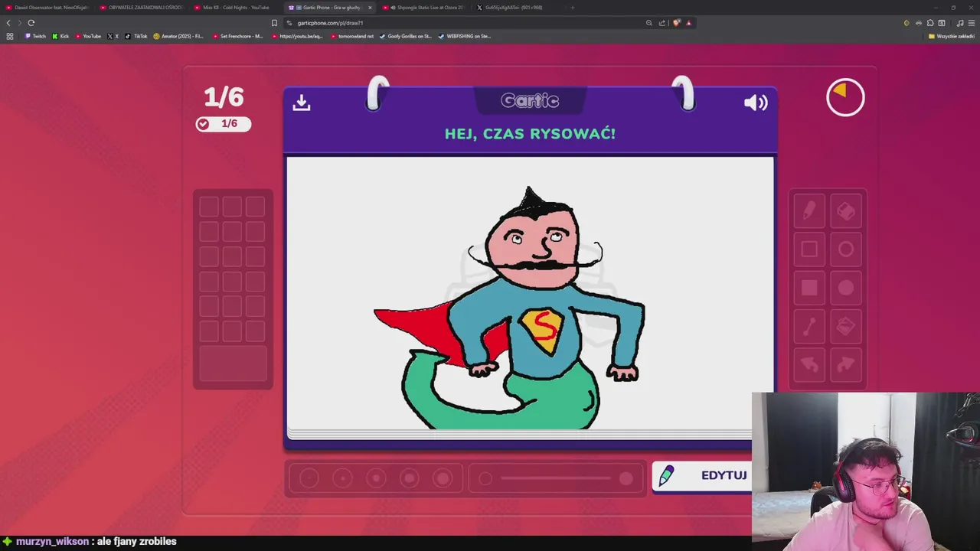Screen dimensions: 980x551
Task: Bookmark this page icon
Action: [x=274, y=23]
